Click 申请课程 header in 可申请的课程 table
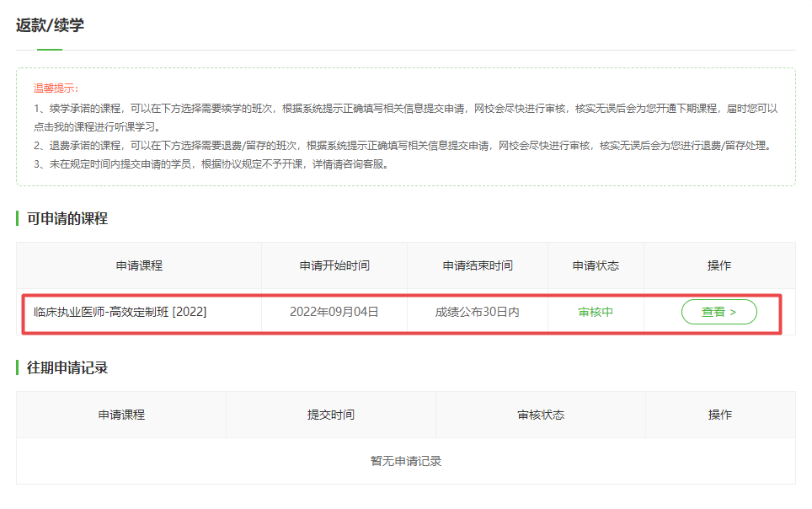 (139, 265)
